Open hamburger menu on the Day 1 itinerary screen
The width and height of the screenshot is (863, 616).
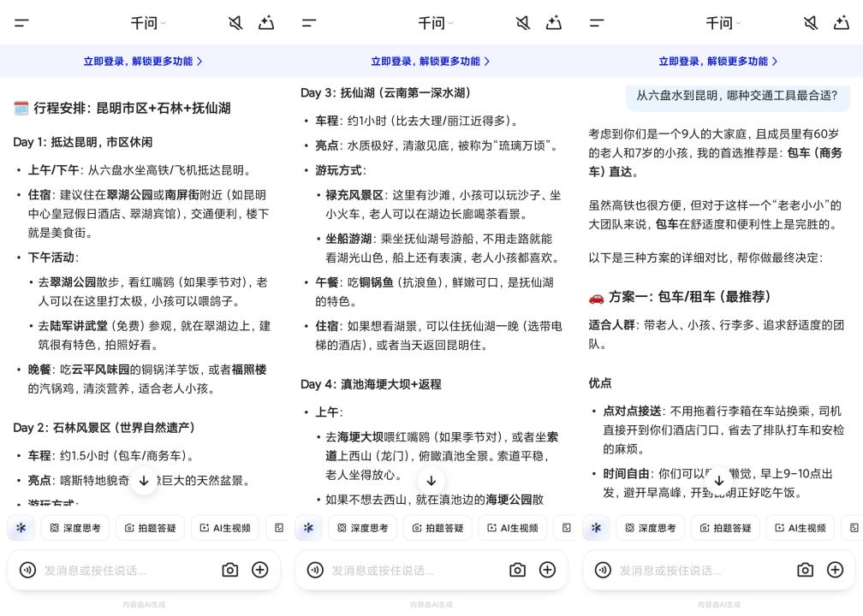click(x=21, y=23)
